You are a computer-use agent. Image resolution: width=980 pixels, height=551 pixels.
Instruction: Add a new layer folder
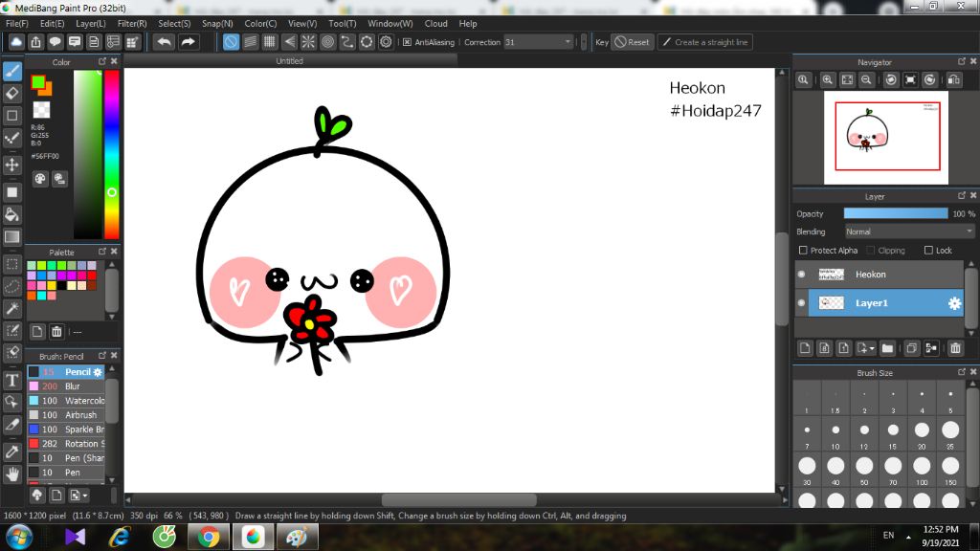click(x=887, y=348)
